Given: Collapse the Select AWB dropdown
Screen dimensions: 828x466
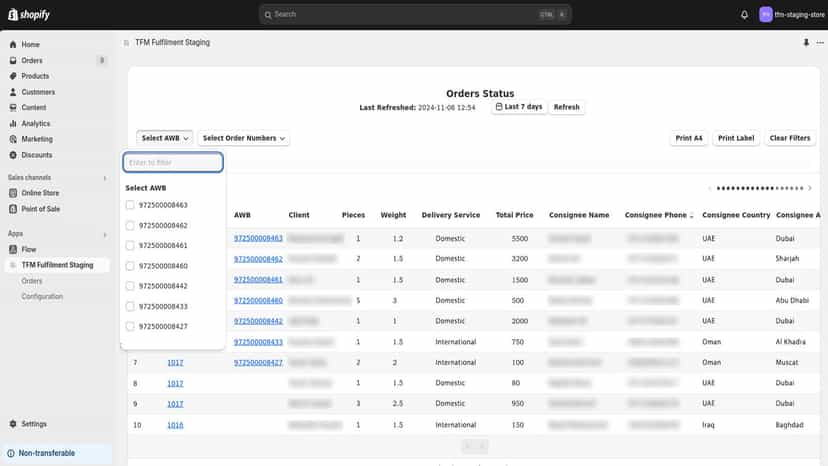Looking at the screenshot, I should [164, 138].
